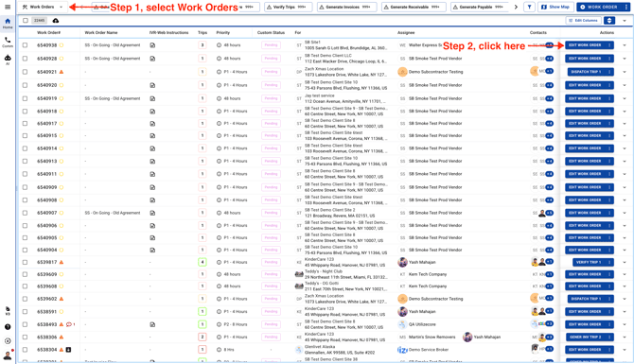The height and width of the screenshot is (364, 634).
Task: Open the AI assistant sidebar icon
Action: [8, 60]
